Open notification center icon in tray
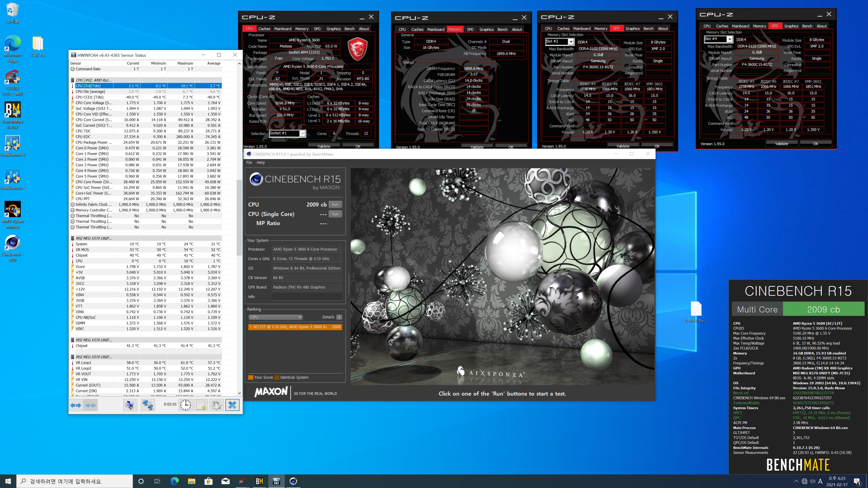Viewport: 868px width, 488px height. 857,482
